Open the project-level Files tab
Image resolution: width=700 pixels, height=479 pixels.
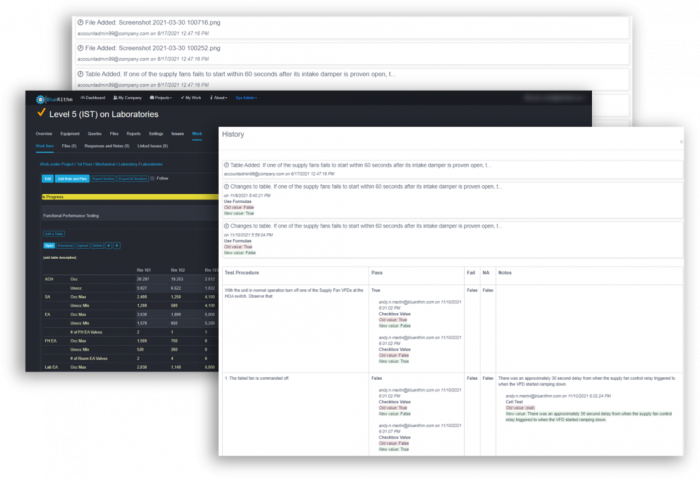pyautogui.click(x=114, y=133)
